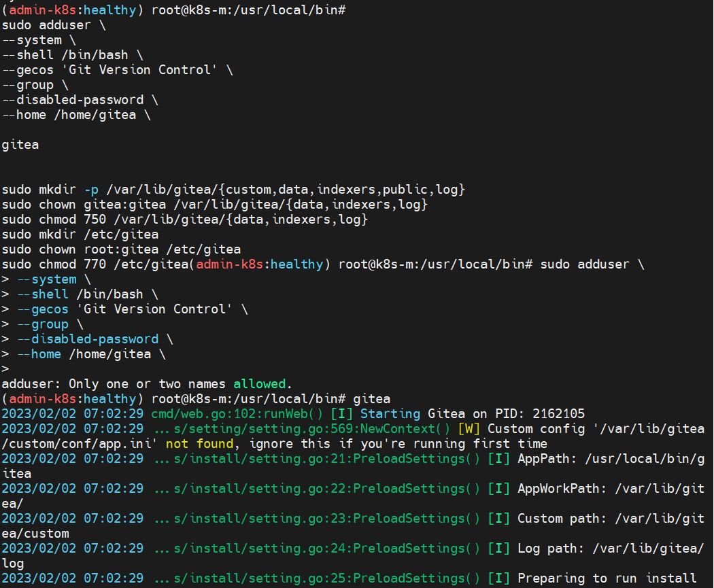This screenshot has width=714, height=588.
Task: Click the 'not found' warning text
Action: tap(199, 444)
